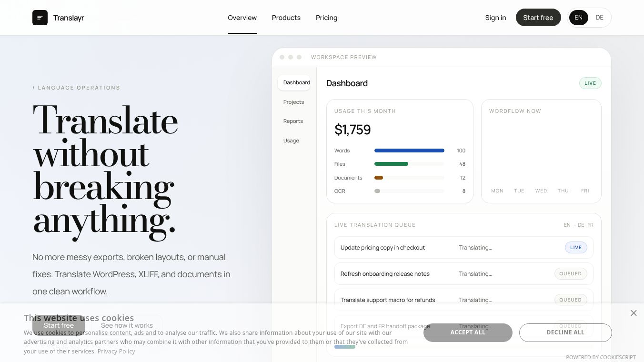This screenshot has width=644, height=362.
Task: Close the cookie banner with X
Action: (x=634, y=313)
